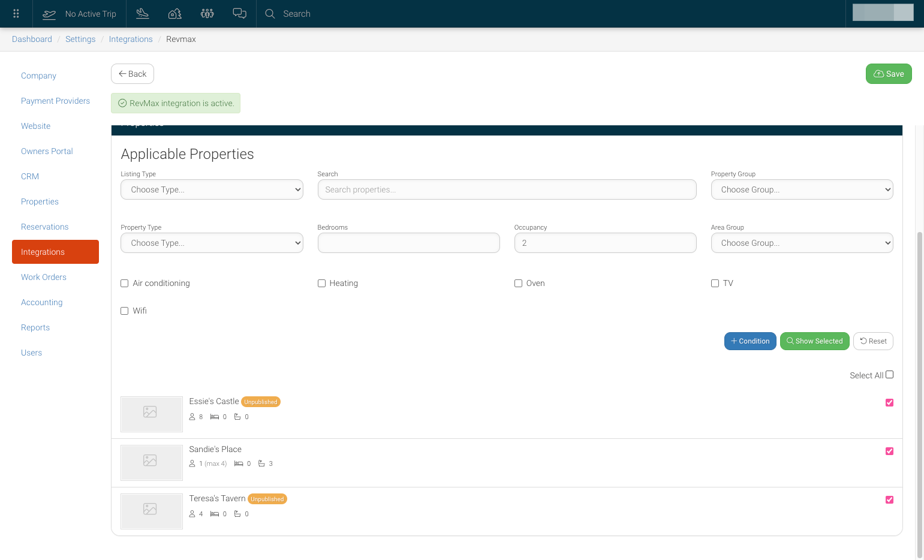The width and height of the screenshot is (924, 560).
Task: Enable the Wifi filter checkbox
Action: coord(125,311)
